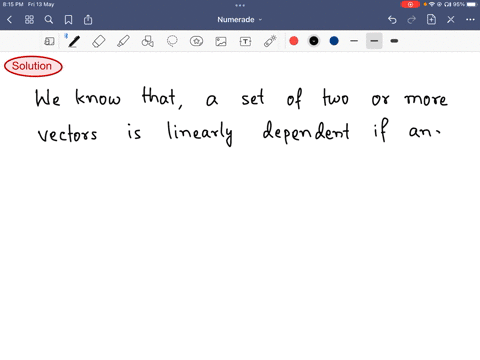Select the thinnest stroke width
Viewport: 480px width, 360px height.
click(x=354, y=41)
